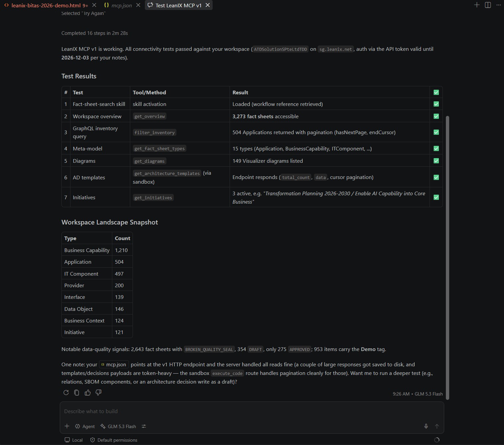
Task: Click the retry response icon
Action: pyautogui.click(x=66, y=393)
